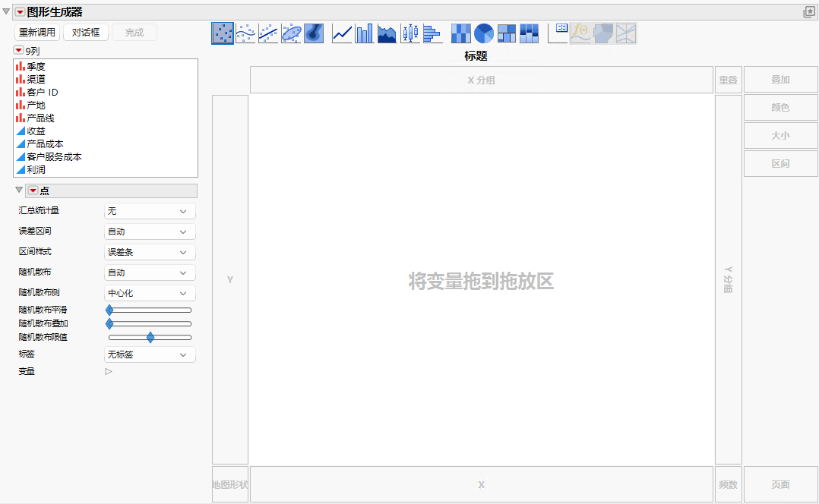
Task: Click the vertical Y drop zone on the left
Action: pyautogui.click(x=230, y=279)
